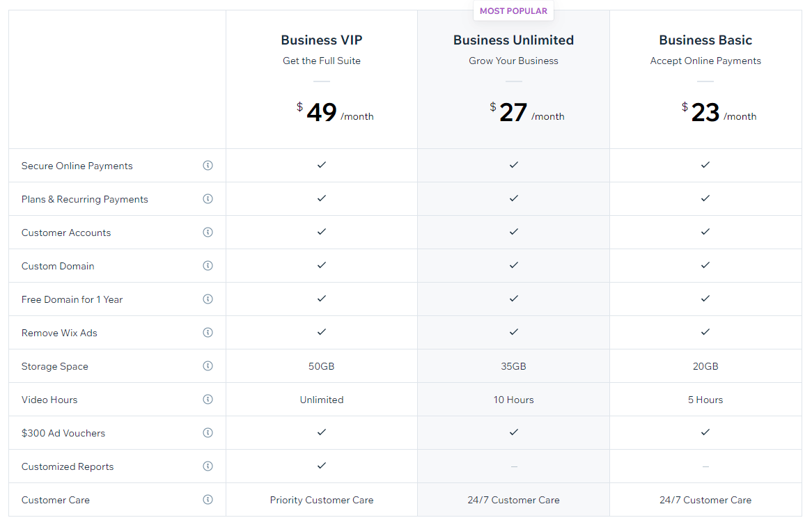Click info icon beside $300 Ad Vouchers

coord(208,433)
